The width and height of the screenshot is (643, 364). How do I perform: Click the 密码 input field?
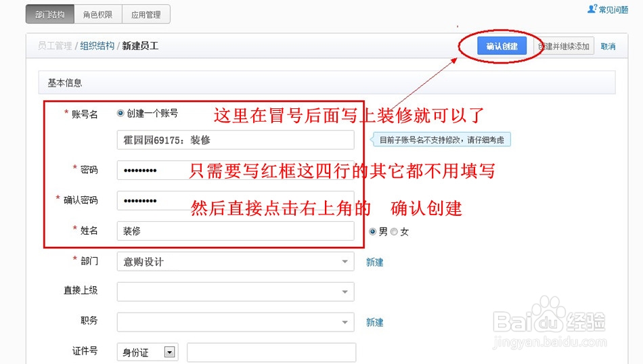(x=236, y=170)
